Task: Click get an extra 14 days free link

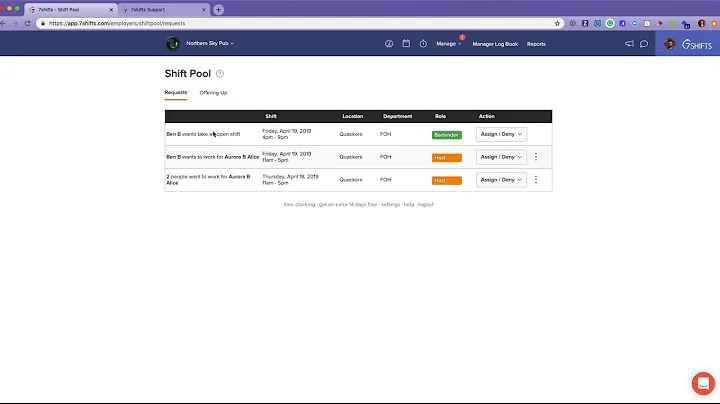Action: pyautogui.click(x=348, y=204)
